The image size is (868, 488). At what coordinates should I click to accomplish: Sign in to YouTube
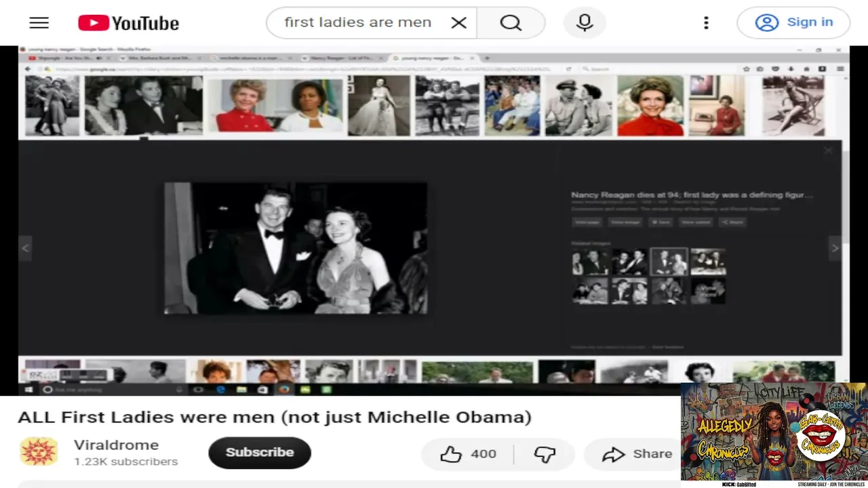(x=793, y=22)
